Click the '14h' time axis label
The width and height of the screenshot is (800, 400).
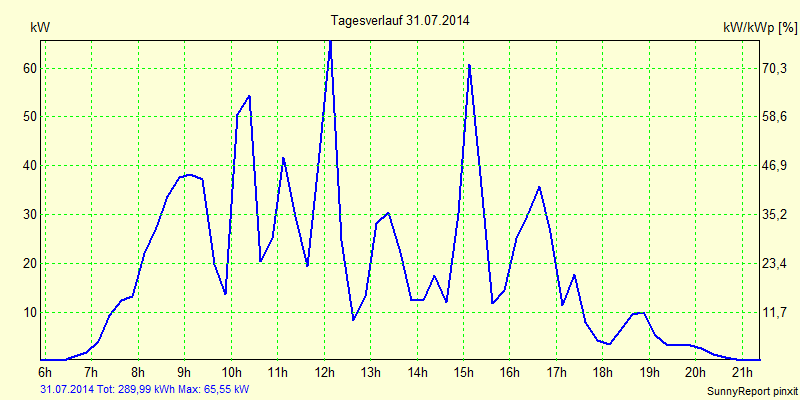coord(417,371)
